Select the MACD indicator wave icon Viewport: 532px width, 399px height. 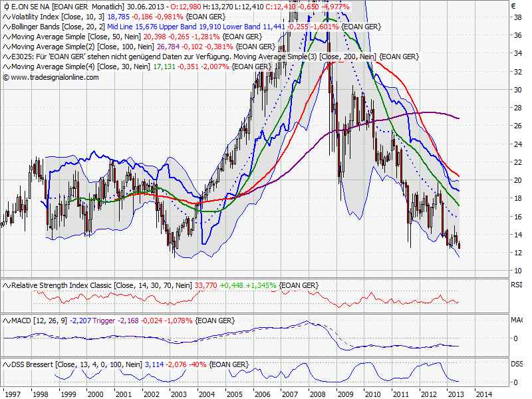click(x=6, y=321)
